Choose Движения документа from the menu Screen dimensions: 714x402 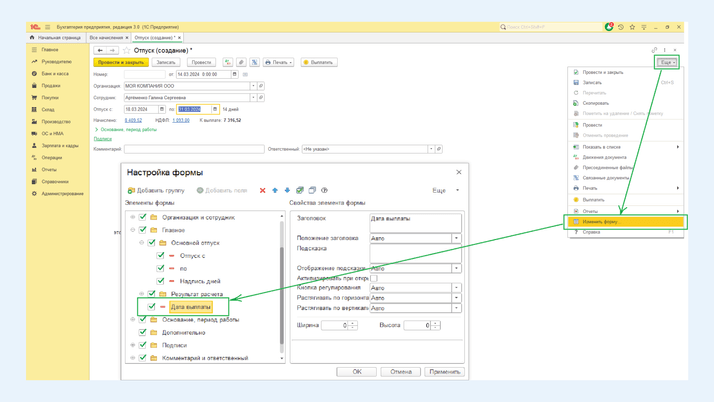click(605, 157)
